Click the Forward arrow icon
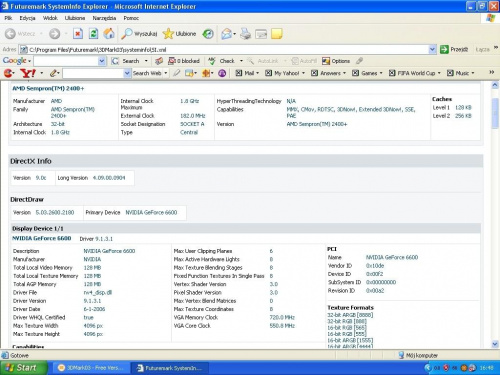The image size is (500, 375). [55, 34]
